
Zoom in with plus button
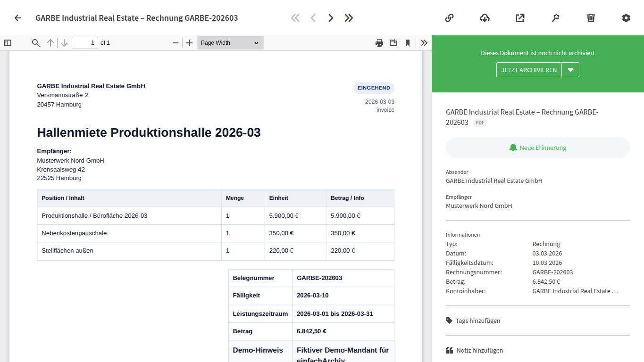pos(190,43)
